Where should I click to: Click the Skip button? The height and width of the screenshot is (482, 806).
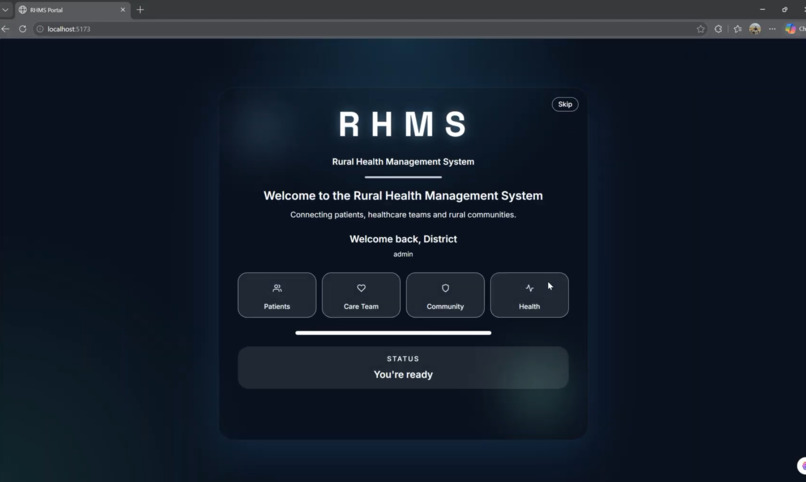pyautogui.click(x=565, y=104)
